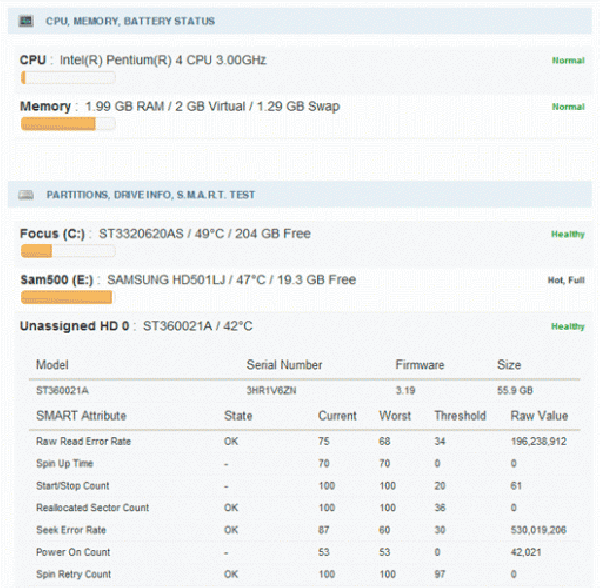Click the Current column header
Image resolution: width=600 pixels, height=588 pixels.
coord(338,416)
